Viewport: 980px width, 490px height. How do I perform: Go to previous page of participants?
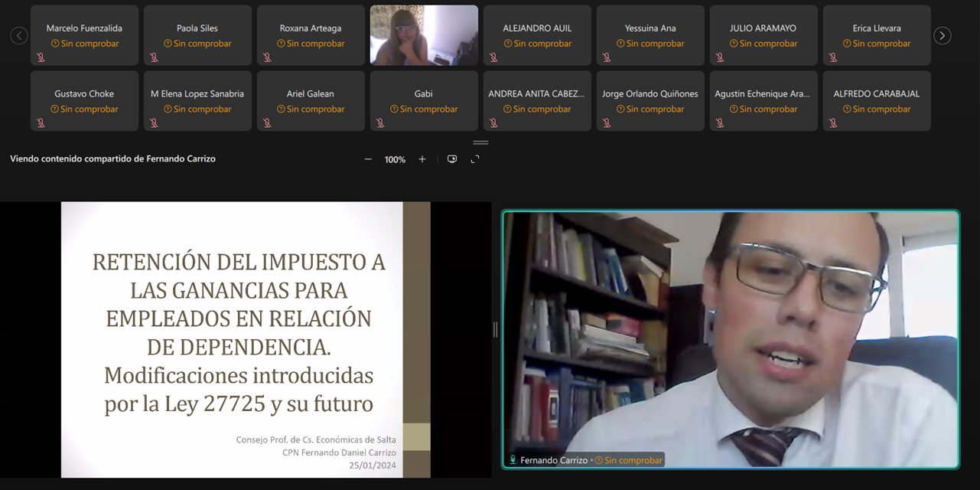point(19,35)
